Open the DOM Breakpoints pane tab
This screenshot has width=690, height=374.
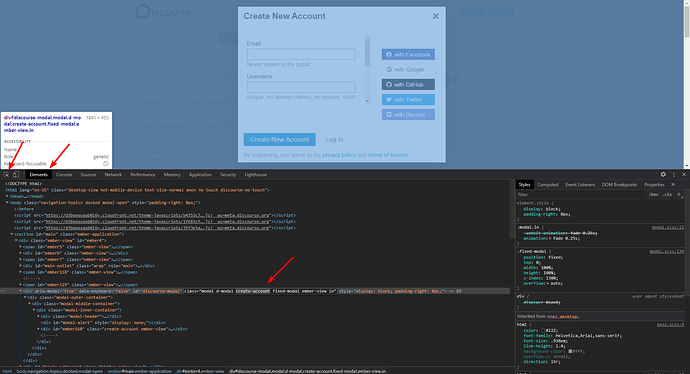tap(619, 184)
